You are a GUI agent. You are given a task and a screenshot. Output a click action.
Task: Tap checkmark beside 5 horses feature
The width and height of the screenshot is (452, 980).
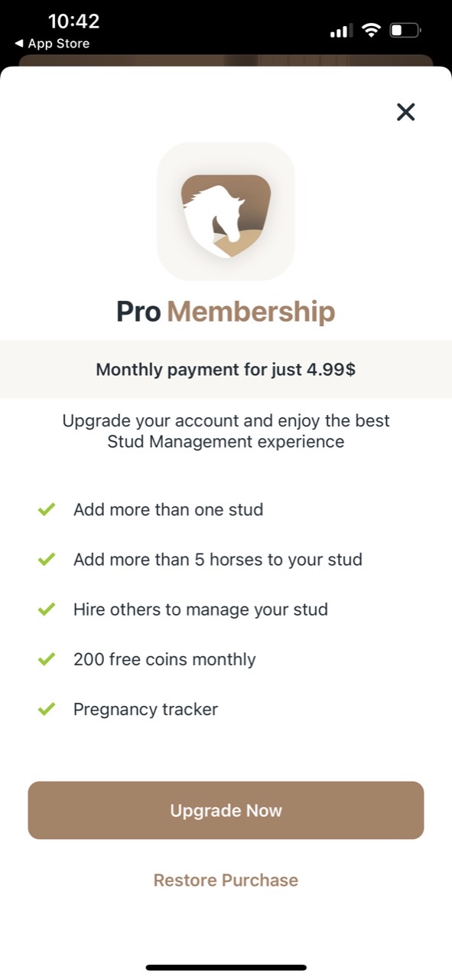[x=47, y=559]
